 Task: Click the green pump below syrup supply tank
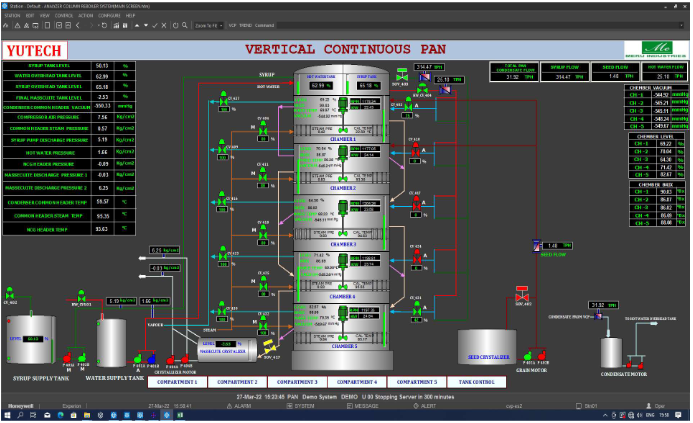coord(82,357)
